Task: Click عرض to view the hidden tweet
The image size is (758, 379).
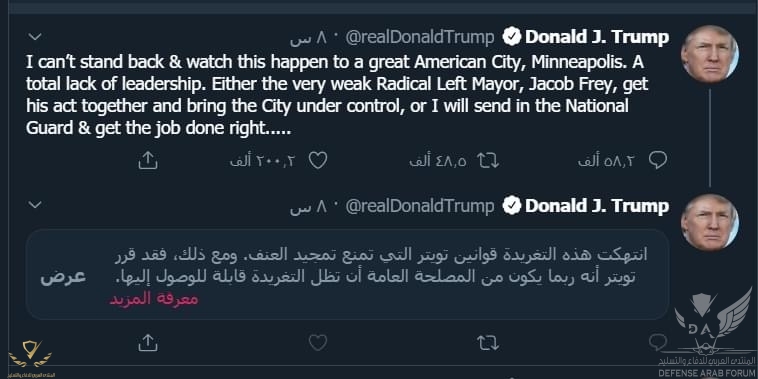Action: 63,277
